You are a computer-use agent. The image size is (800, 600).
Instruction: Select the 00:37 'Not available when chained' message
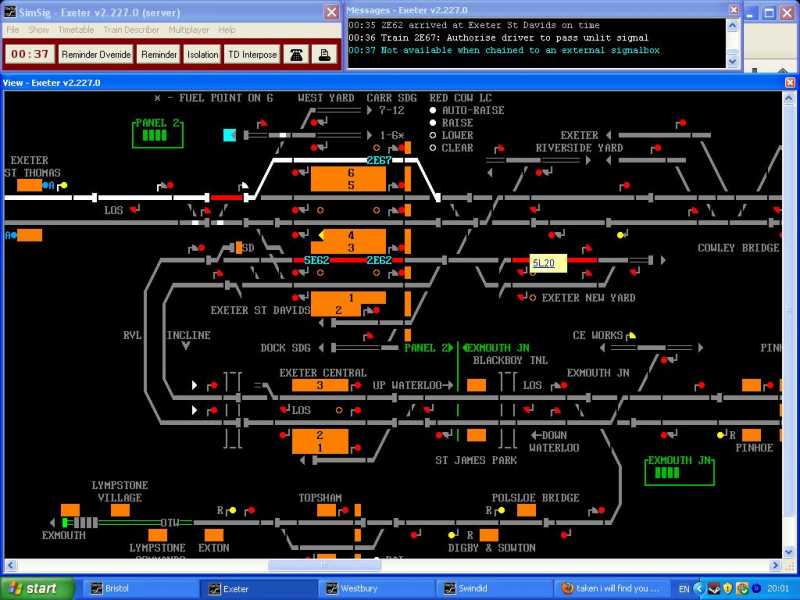[x=504, y=50]
